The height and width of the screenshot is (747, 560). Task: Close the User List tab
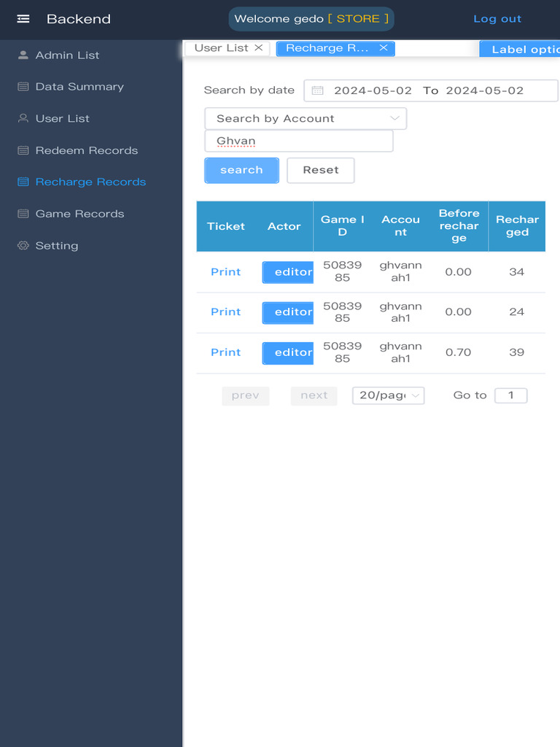click(x=259, y=47)
